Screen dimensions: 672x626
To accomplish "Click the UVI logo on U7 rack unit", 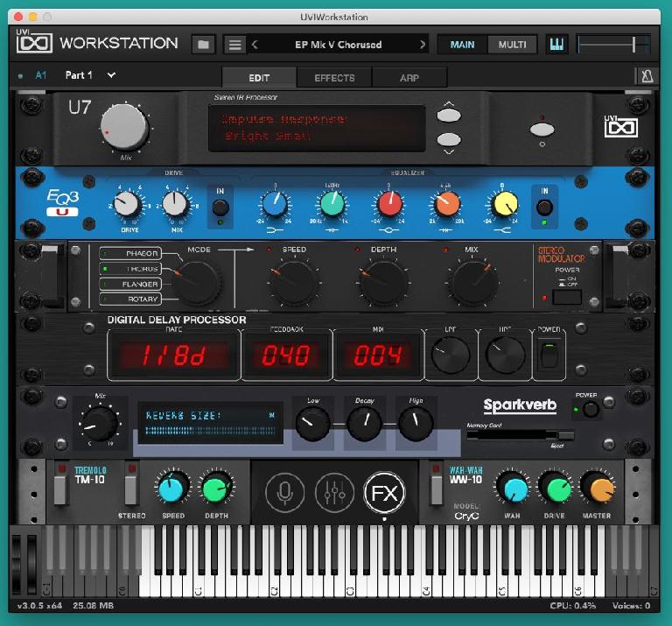I will (x=620, y=126).
